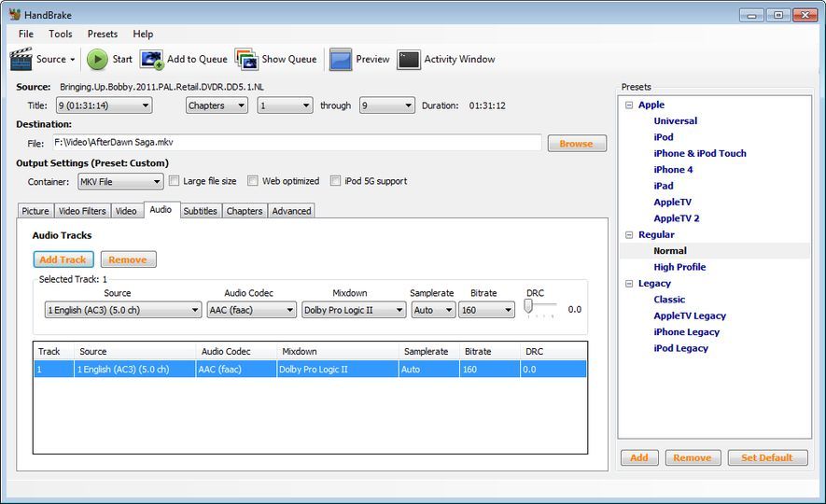Select the Audio tab
The height and width of the screenshot is (504, 826).
click(x=161, y=210)
